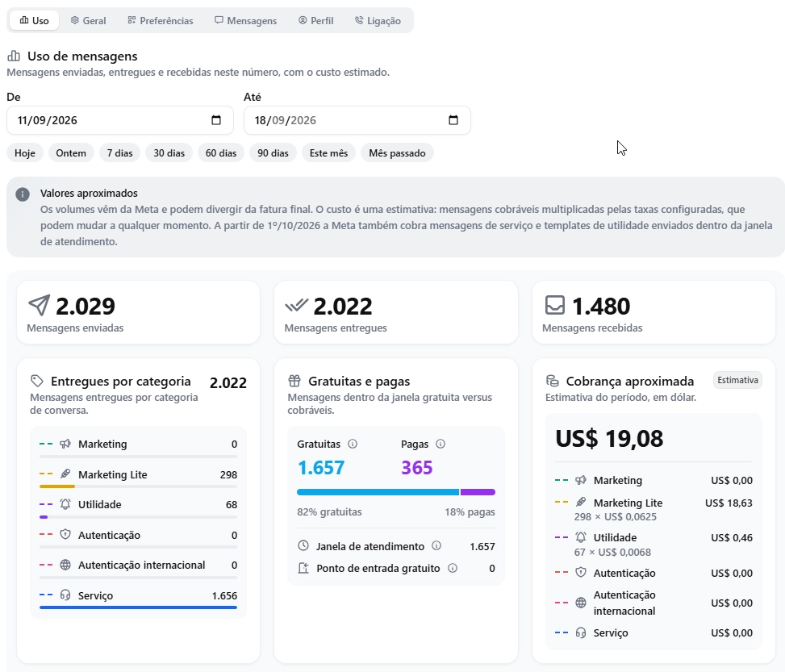Select the Hoje date range
The width and height of the screenshot is (785, 672).
25,153
